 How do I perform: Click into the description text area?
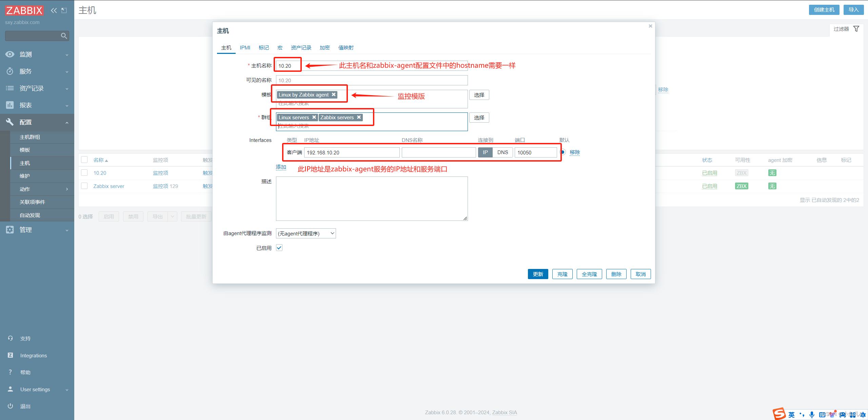click(372, 198)
